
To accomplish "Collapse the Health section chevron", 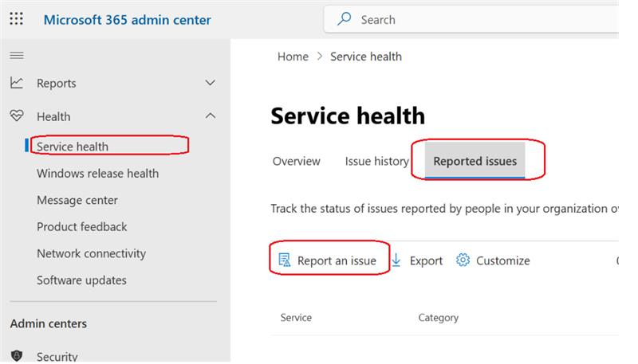I will click(211, 116).
